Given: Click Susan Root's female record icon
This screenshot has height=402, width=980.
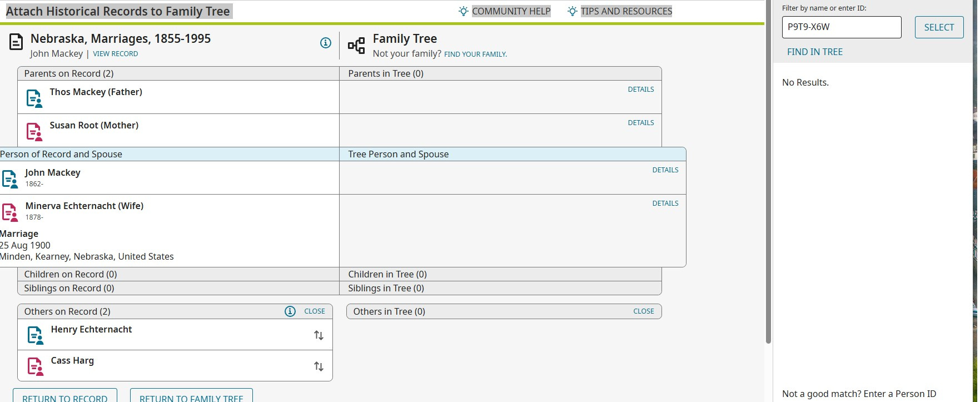Looking at the screenshot, I should [x=34, y=132].
